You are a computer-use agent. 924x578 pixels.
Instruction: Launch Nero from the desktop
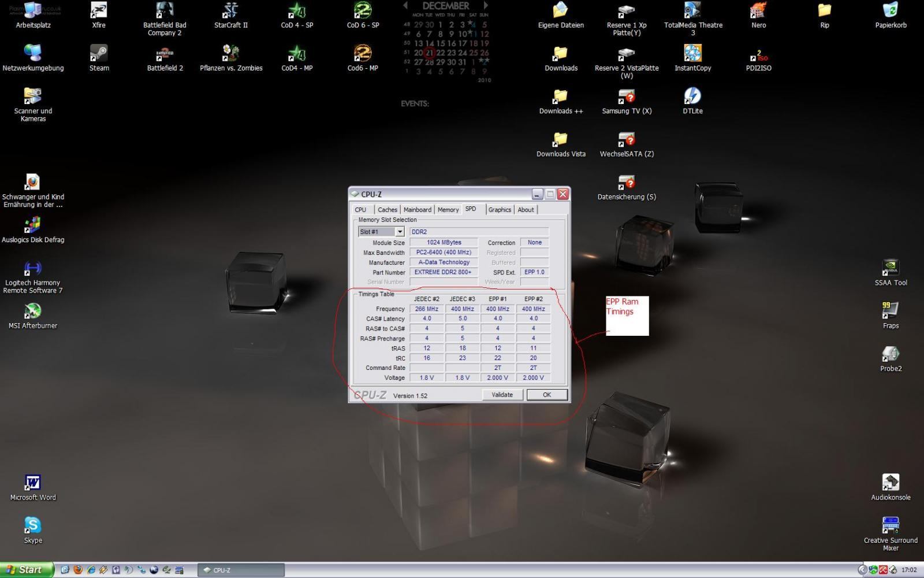click(x=759, y=16)
